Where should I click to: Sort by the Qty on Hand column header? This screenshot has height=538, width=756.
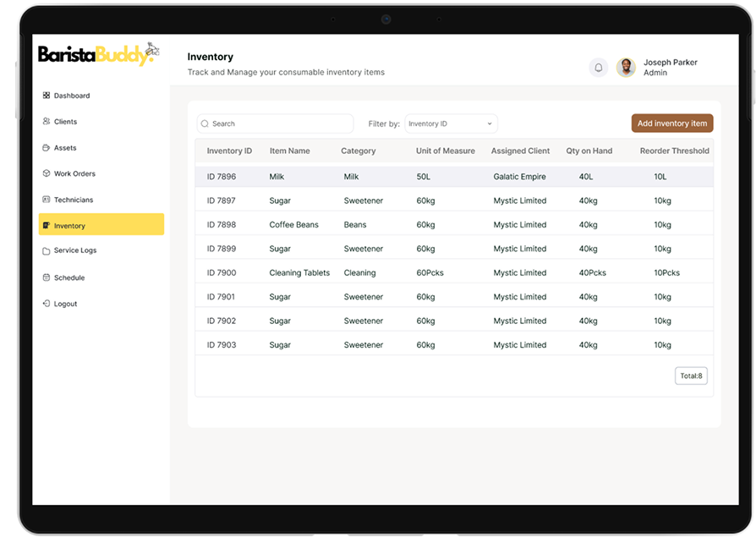click(589, 151)
